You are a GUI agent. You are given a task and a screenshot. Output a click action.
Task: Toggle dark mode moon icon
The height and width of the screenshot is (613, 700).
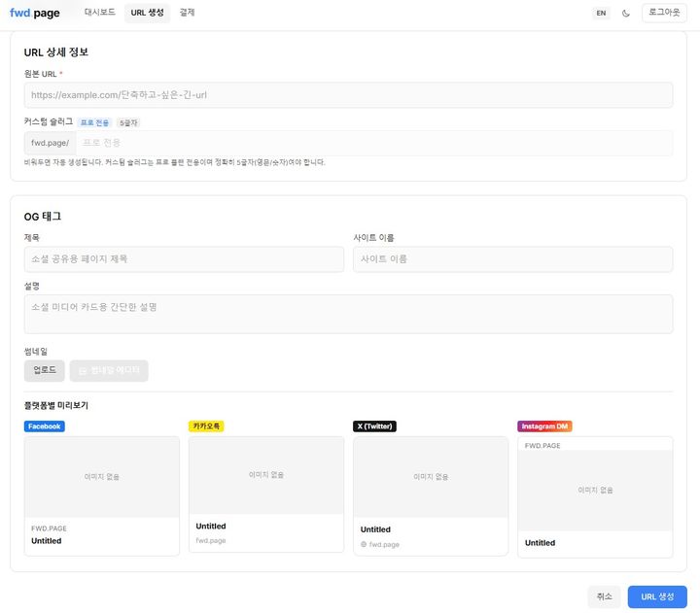(x=625, y=14)
